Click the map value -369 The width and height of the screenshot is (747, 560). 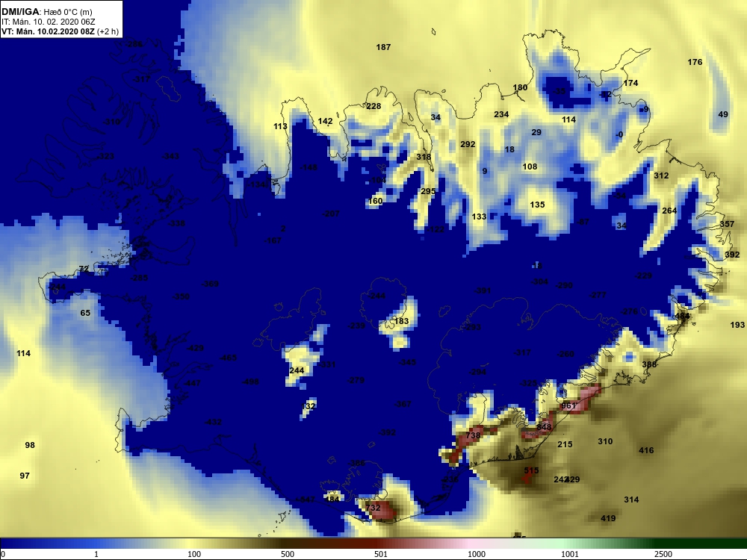(x=210, y=284)
